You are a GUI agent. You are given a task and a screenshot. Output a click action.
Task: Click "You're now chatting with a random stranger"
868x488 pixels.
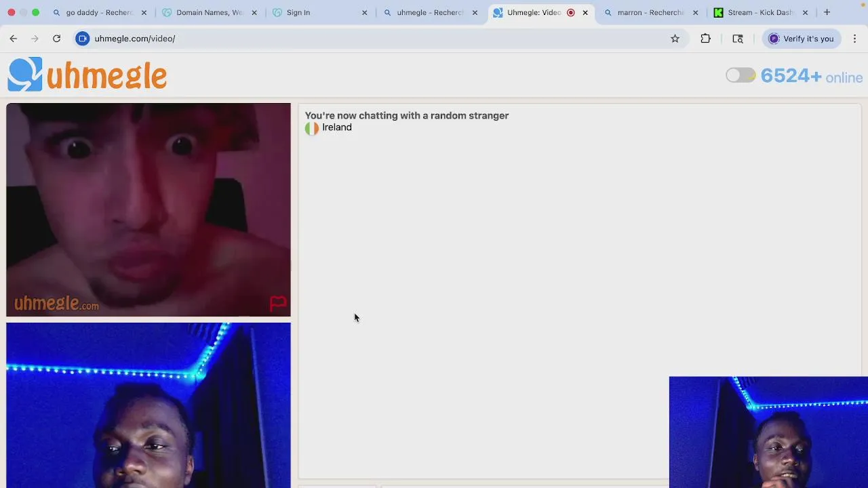pyautogui.click(x=407, y=116)
